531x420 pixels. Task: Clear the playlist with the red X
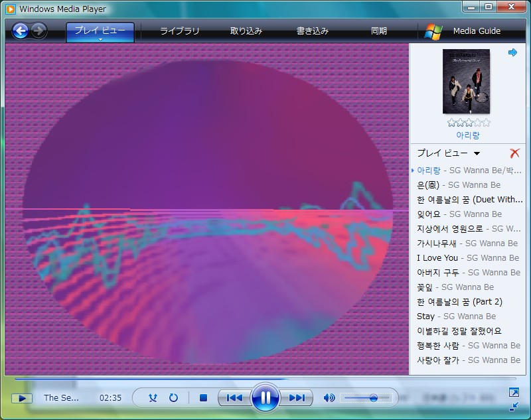[x=515, y=153]
